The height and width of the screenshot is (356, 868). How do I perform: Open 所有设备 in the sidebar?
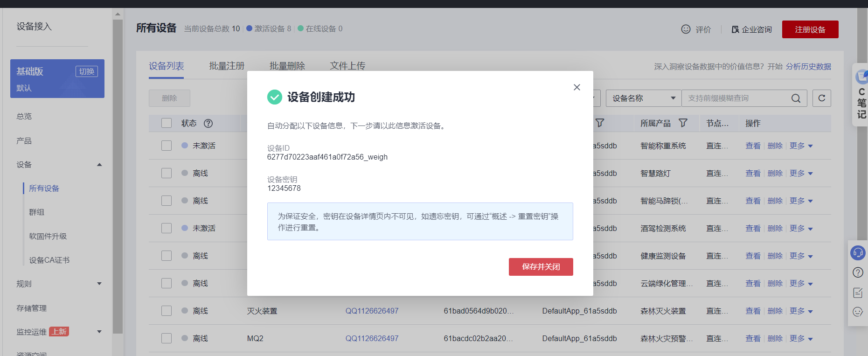click(44, 188)
